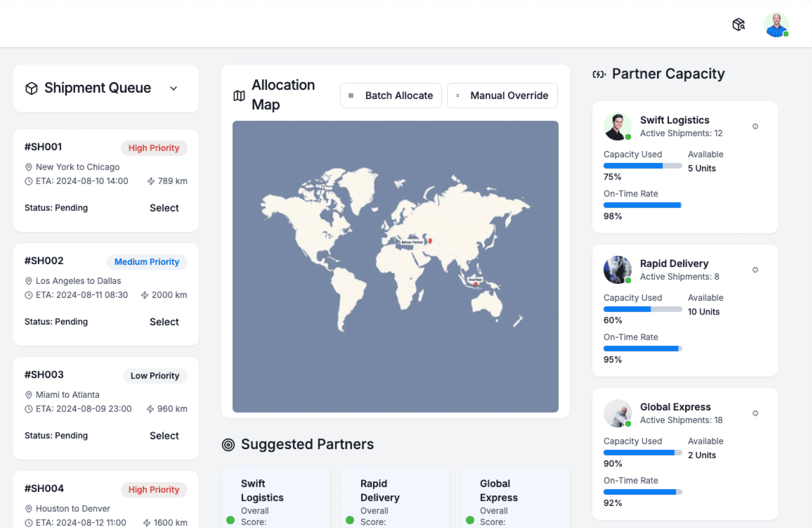Open Global Express options icon

[755, 413]
